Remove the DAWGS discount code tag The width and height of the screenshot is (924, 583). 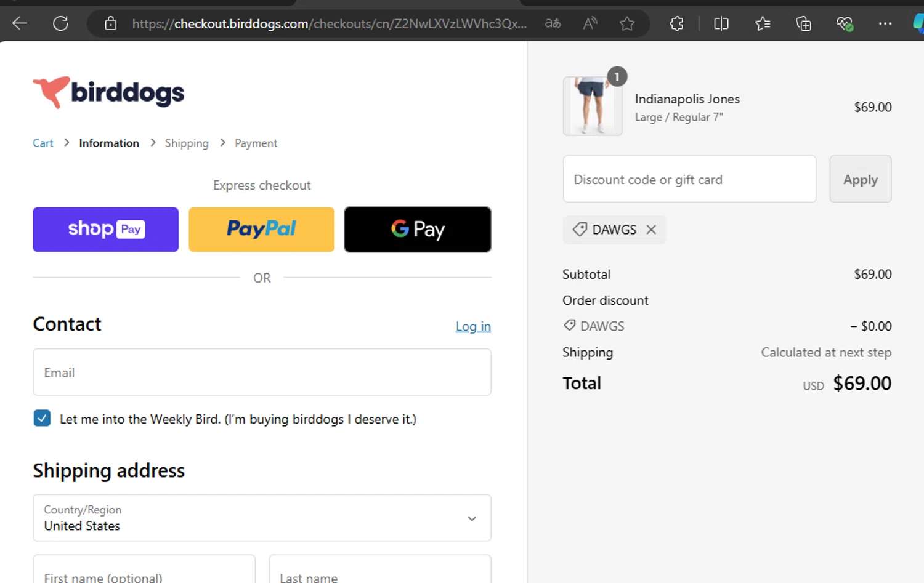click(x=651, y=230)
